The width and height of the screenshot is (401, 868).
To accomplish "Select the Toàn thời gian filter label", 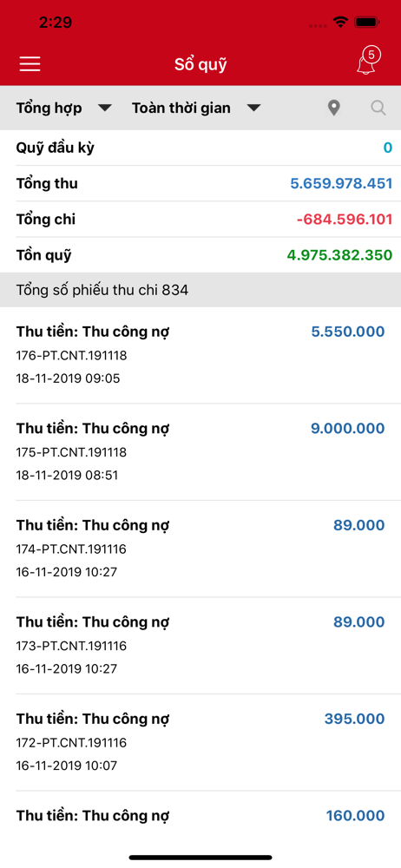I will 181,108.
